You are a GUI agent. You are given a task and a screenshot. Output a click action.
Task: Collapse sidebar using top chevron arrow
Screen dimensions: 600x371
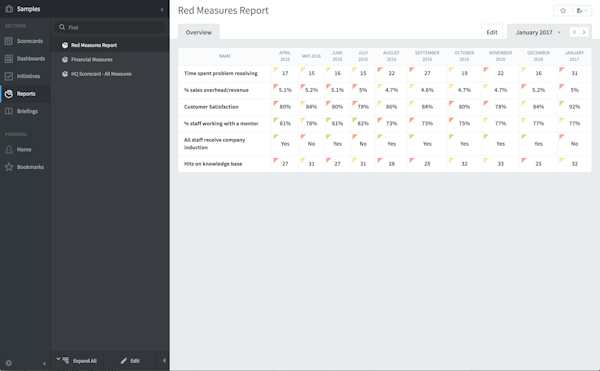click(x=162, y=9)
